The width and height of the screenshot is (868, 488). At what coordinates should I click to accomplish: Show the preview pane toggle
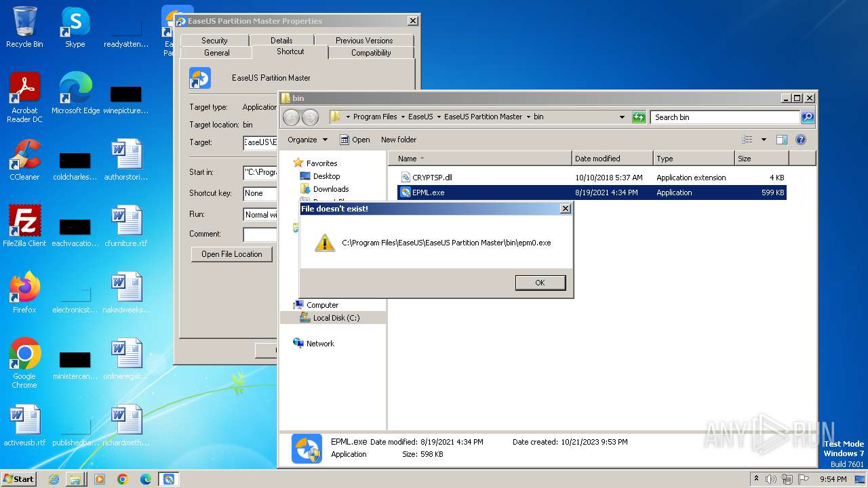[x=781, y=140]
